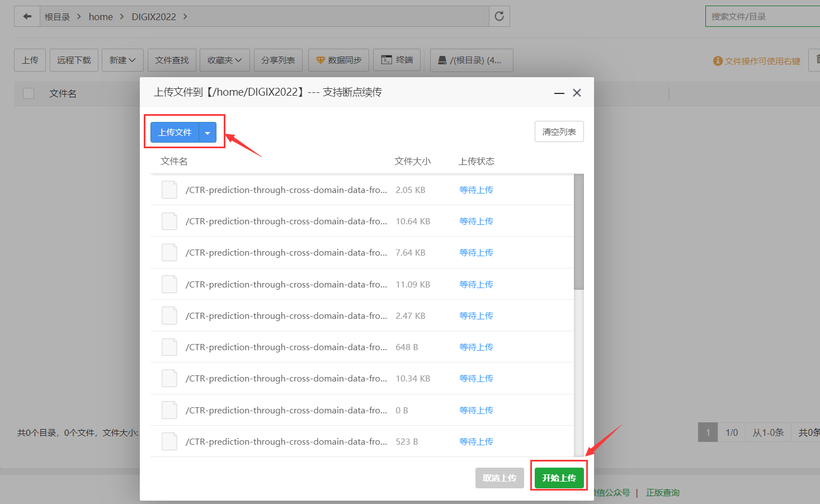Open 数据同步 with diamond icon
Viewport: 820px width, 504px height.
tap(338, 60)
